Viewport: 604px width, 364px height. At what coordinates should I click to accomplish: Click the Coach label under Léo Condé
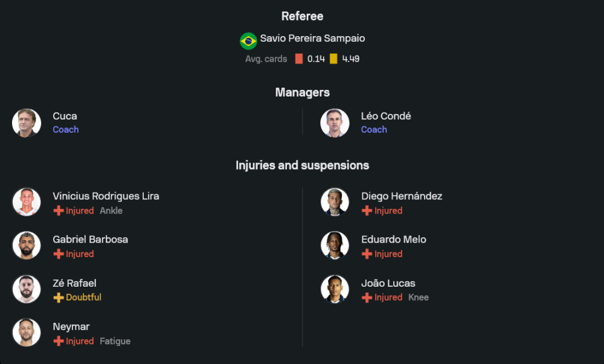374,130
